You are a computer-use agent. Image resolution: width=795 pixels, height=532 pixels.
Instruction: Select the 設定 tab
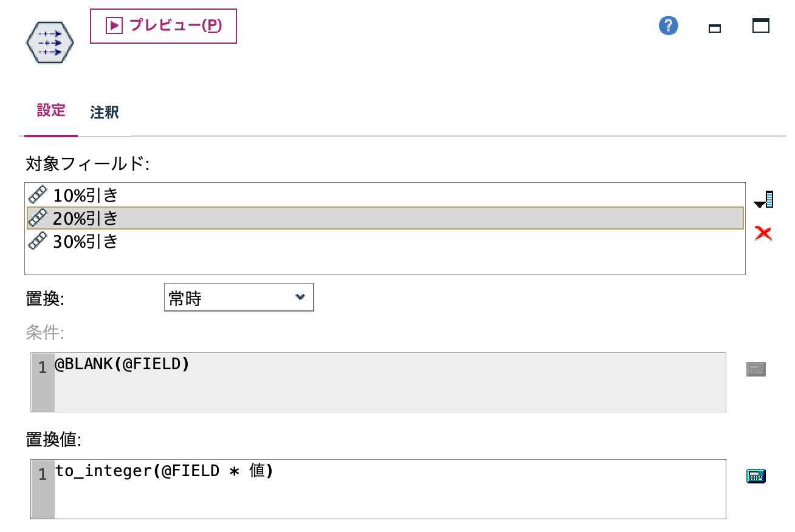point(50,111)
